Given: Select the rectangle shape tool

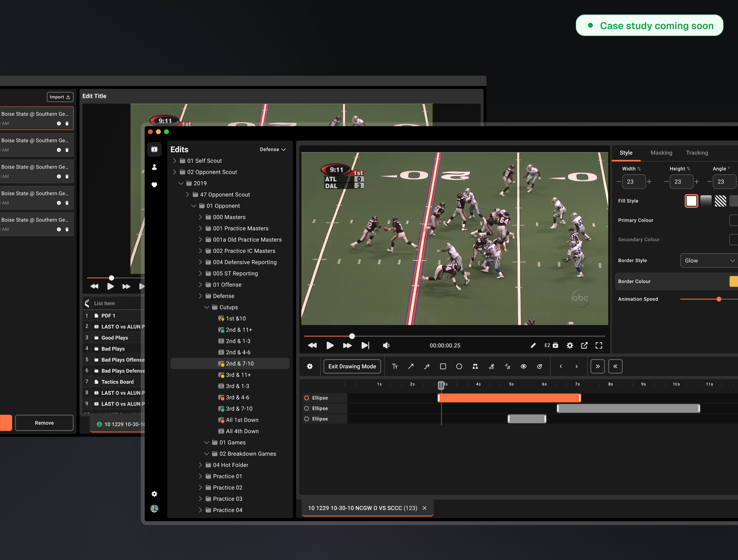Looking at the screenshot, I should pyautogui.click(x=443, y=366).
